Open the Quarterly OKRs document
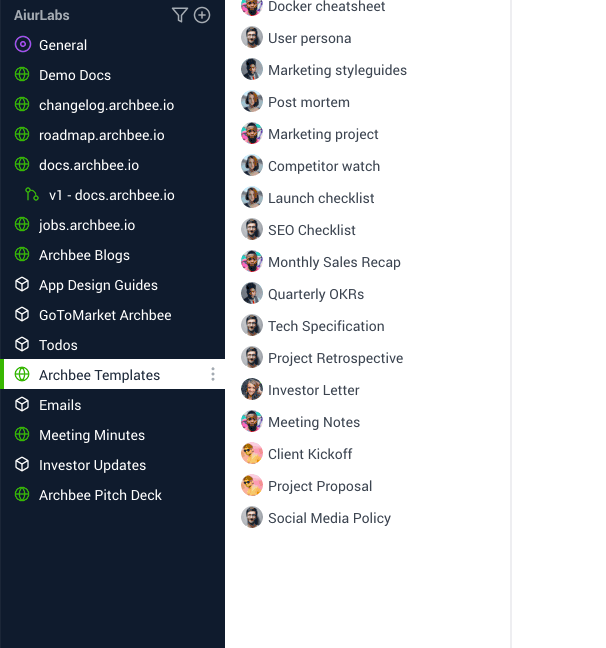 (316, 294)
